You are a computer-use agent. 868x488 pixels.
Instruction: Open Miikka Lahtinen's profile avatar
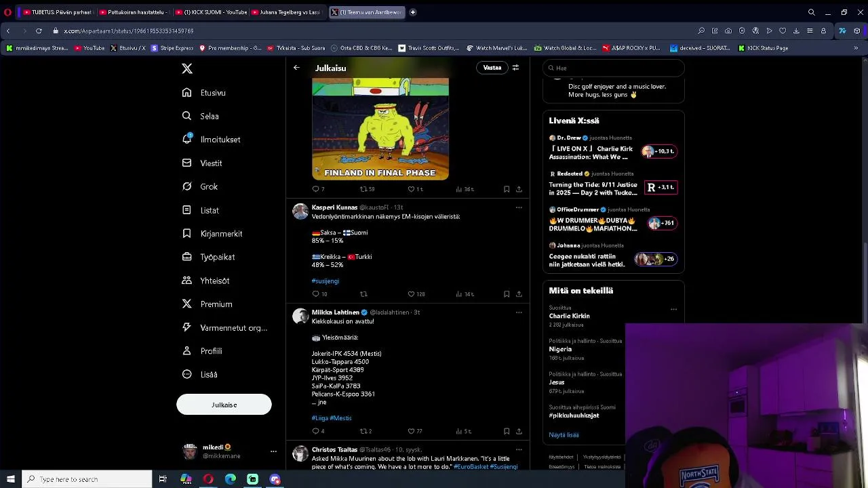[x=300, y=317]
